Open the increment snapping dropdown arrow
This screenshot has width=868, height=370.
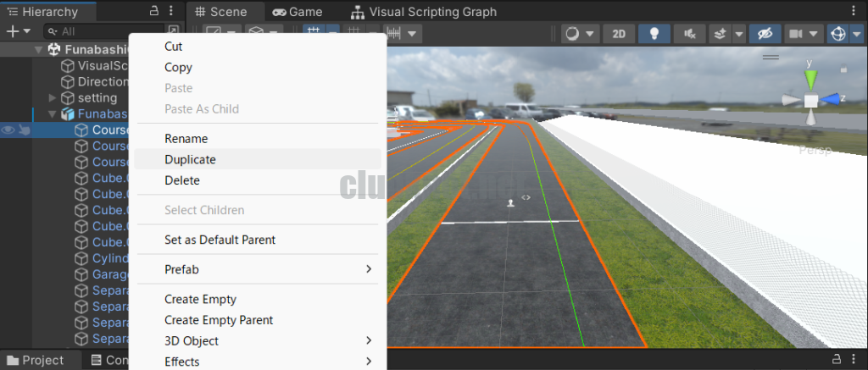tap(411, 34)
